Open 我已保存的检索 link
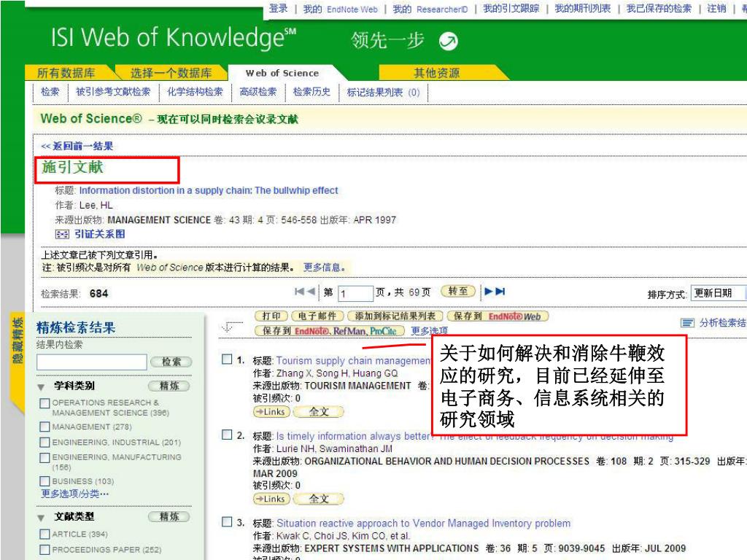The width and height of the screenshot is (747, 560). 659,8
